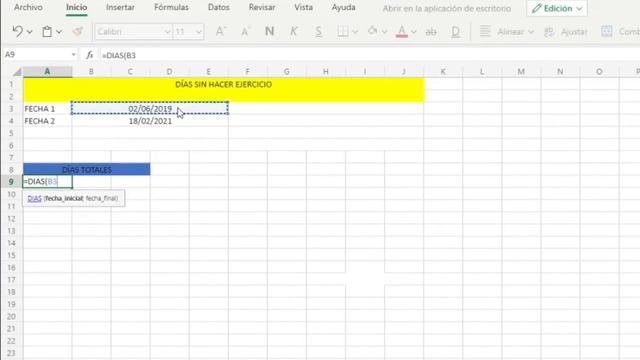The image size is (640, 360).
Task: Click the Ajustar wrap text button
Action: 566,31
